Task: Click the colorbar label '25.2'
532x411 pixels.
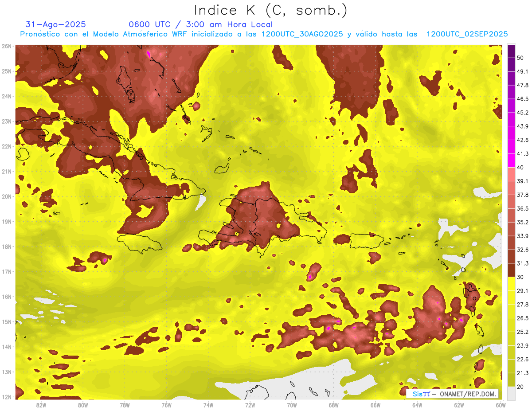Action: 523,332
